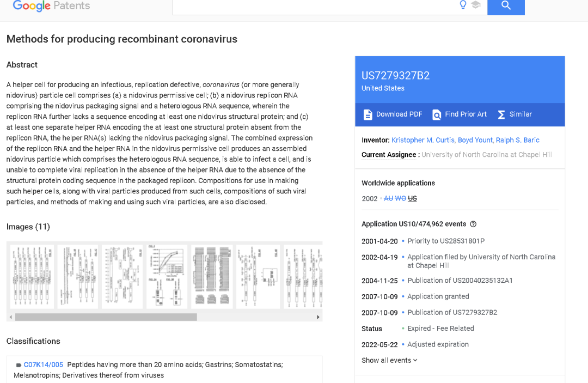Click the events help question mark icon
Image resolution: width=588 pixels, height=383 pixels.
[473, 224]
